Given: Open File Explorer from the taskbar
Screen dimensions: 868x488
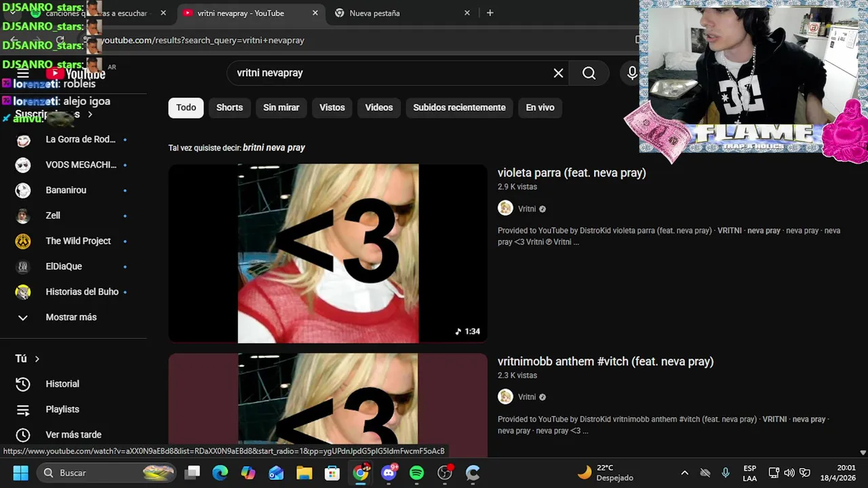Looking at the screenshot, I should tap(304, 472).
